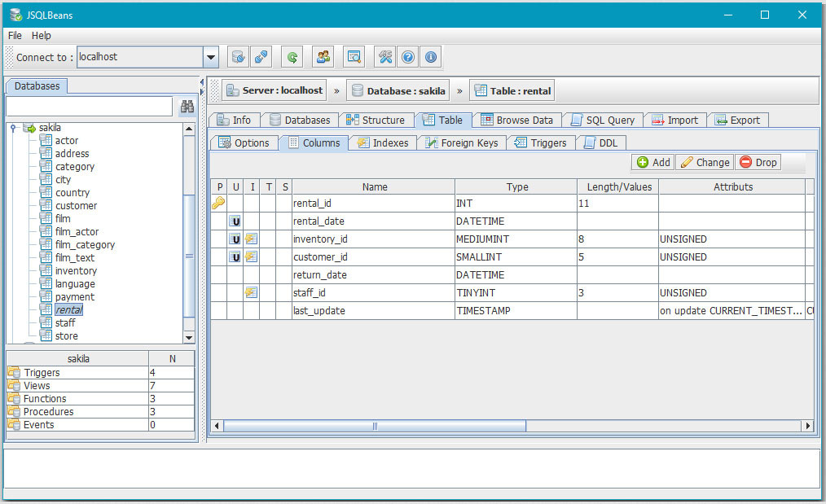Open the users management toolbar icon
Image resolution: width=826 pixels, height=504 pixels.
click(323, 57)
